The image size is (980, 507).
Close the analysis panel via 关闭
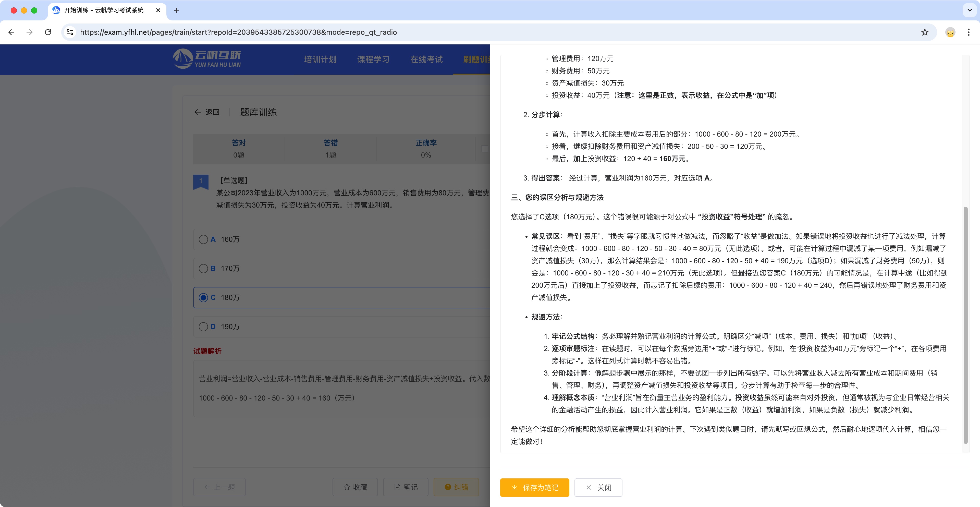click(598, 488)
